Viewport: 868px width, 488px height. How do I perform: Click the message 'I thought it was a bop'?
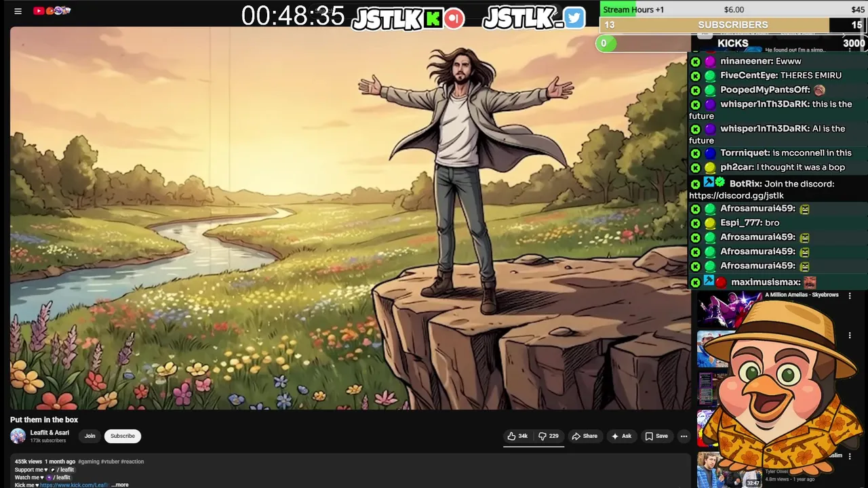[801, 167]
